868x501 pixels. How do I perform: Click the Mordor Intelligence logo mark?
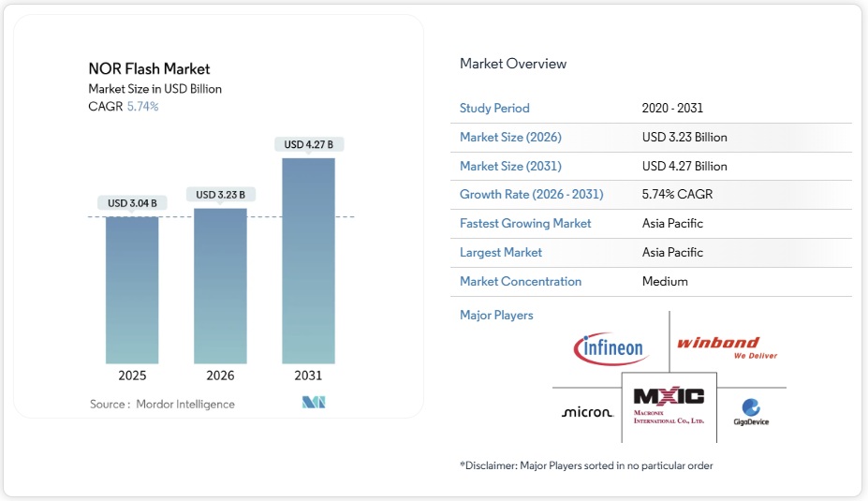point(313,404)
